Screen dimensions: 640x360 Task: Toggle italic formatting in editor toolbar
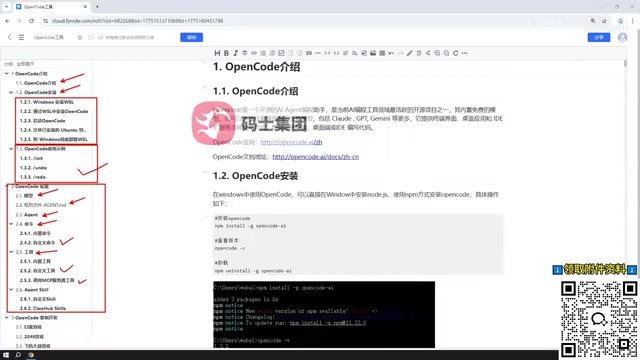point(236,53)
